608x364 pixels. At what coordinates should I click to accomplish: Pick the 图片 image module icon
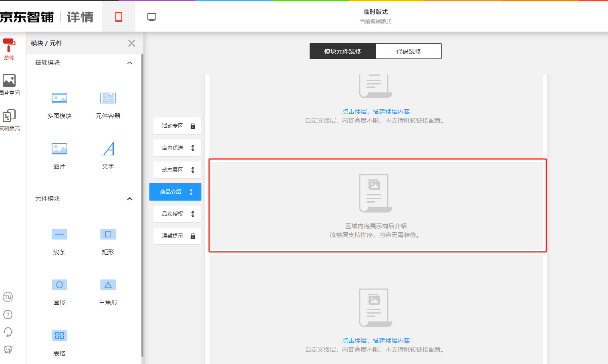click(x=59, y=149)
